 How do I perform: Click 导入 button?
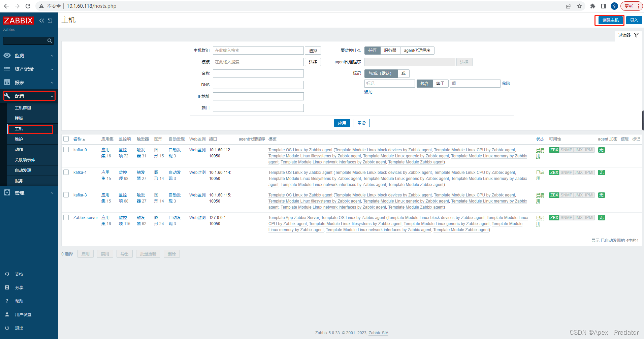(x=634, y=20)
